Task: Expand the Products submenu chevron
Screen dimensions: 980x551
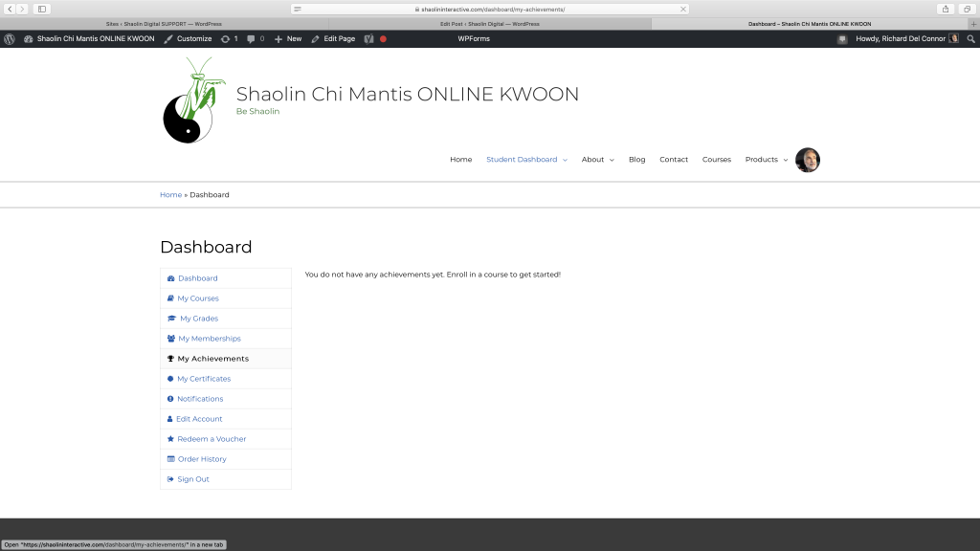Action: [x=786, y=160]
